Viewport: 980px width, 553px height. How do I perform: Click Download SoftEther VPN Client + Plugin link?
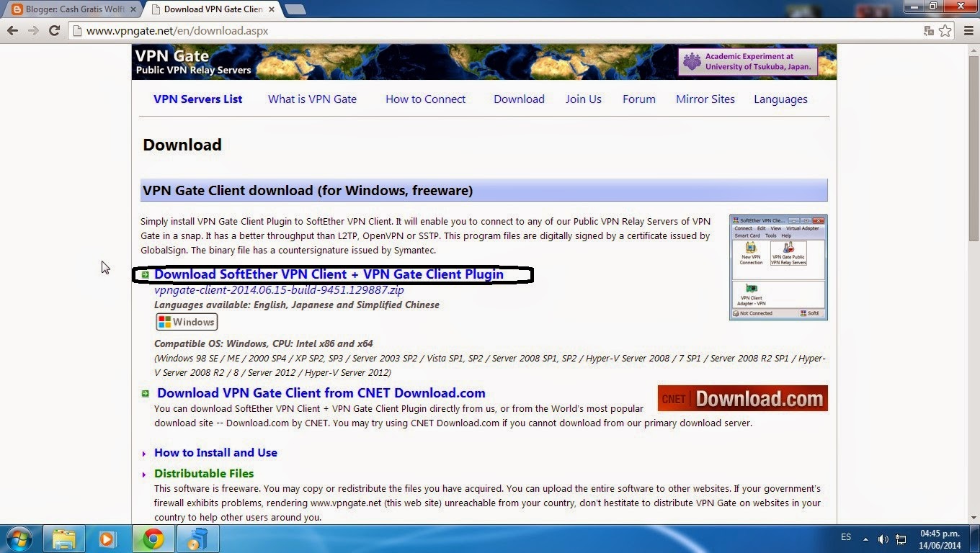(x=329, y=274)
